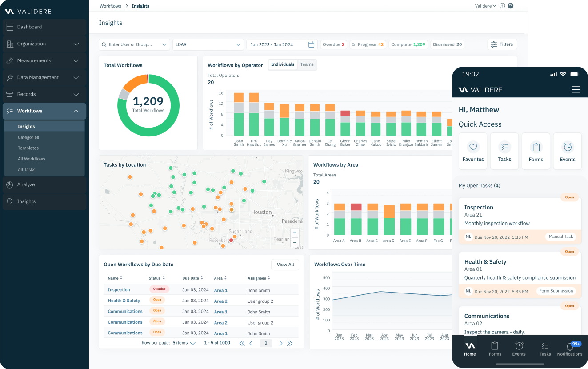Click the Workflows breadcrumb link

point(110,6)
